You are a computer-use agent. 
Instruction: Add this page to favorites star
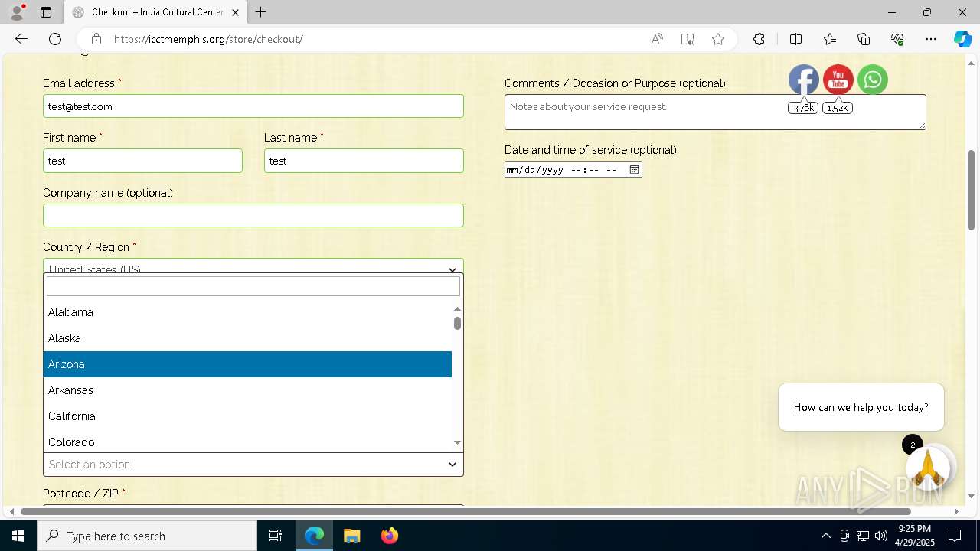tap(718, 39)
